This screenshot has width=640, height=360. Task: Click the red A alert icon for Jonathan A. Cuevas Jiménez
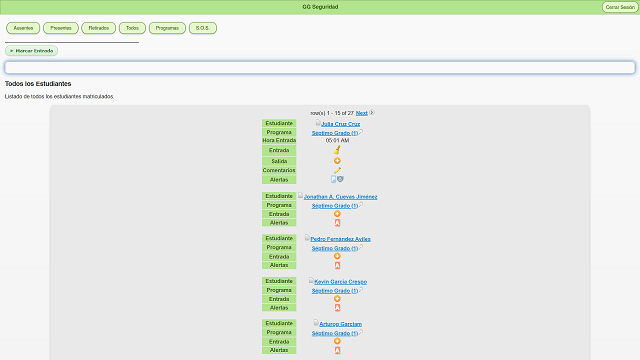(337, 223)
